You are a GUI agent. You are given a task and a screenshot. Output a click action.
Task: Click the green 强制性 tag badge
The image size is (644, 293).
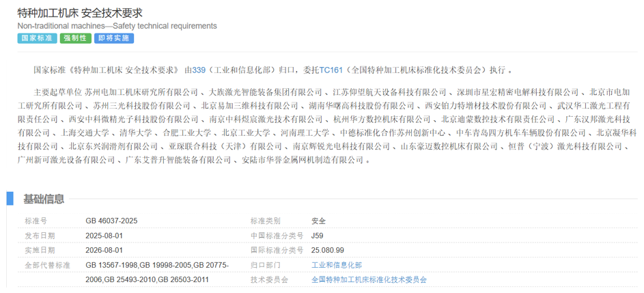click(76, 39)
